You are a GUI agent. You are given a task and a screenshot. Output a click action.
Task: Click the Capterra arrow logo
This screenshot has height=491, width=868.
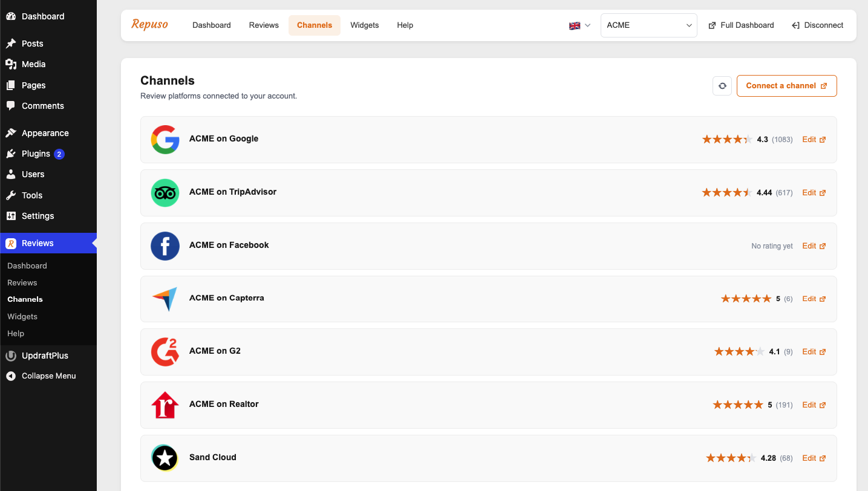pyautogui.click(x=165, y=299)
